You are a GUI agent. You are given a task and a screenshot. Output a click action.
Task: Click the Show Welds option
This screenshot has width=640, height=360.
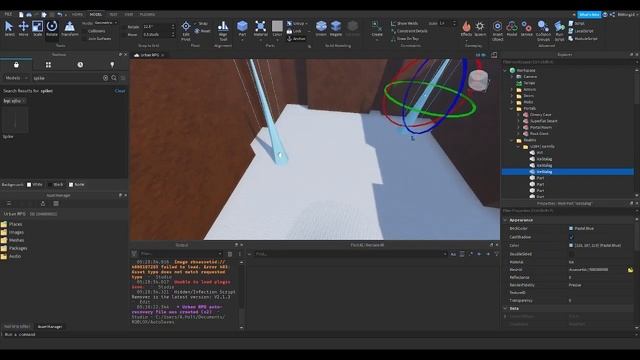coord(404,23)
